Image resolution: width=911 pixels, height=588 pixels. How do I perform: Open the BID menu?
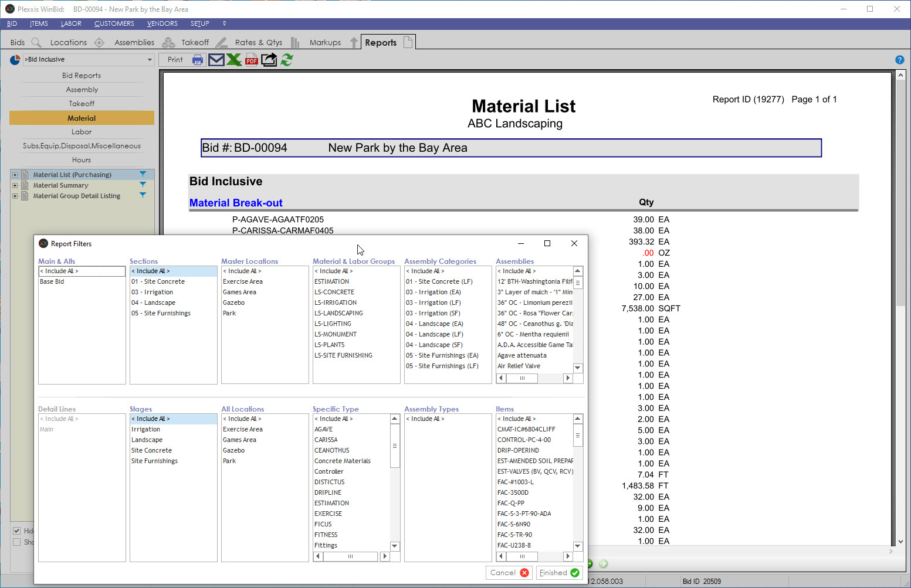click(12, 23)
